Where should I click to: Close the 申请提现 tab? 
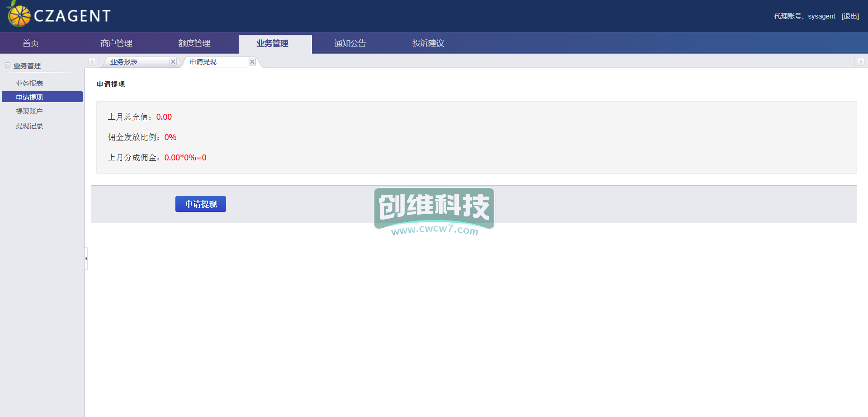252,62
